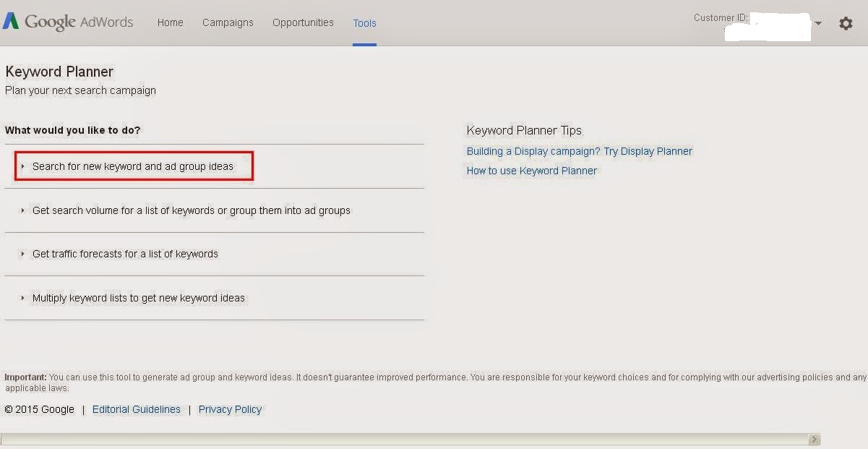Open the settings gear menu
This screenshot has height=449, width=868.
(846, 23)
